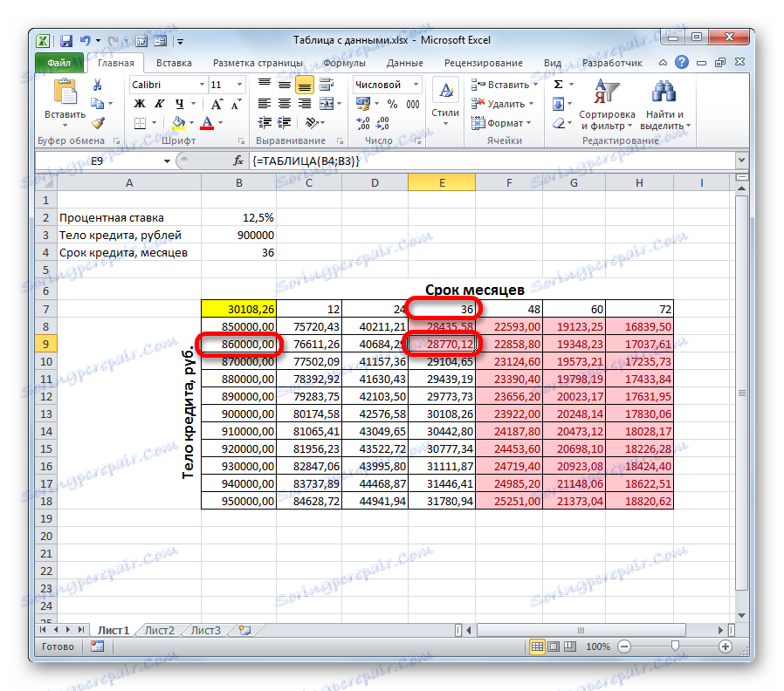The width and height of the screenshot is (784, 691).
Task: Expand the Name Box dropdown arrow
Action: [167, 161]
